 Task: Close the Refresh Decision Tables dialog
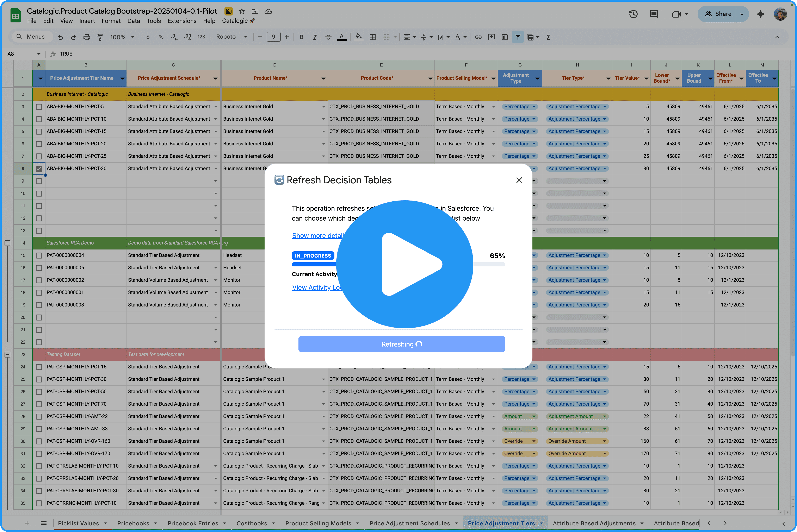pyautogui.click(x=519, y=180)
